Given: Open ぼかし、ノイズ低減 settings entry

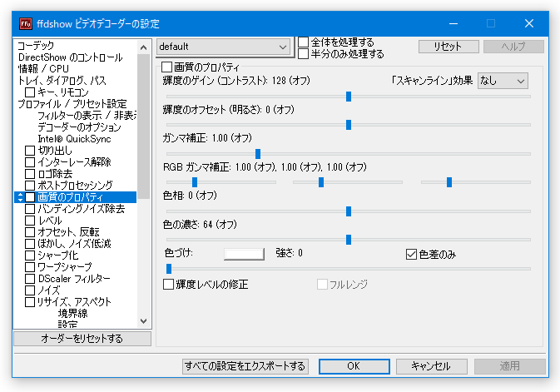Looking at the screenshot, I should click(x=74, y=244).
